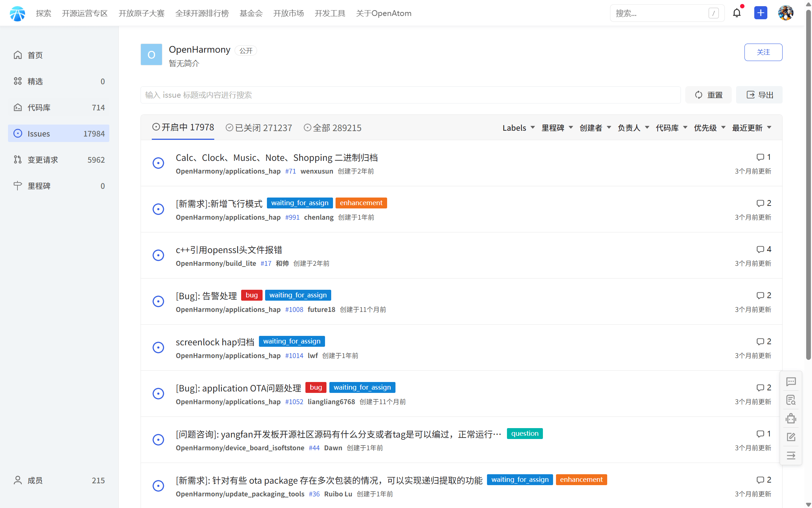The height and width of the screenshot is (508, 812).
Task: Switch to 已关闭 271237 tab
Action: [x=259, y=128]
